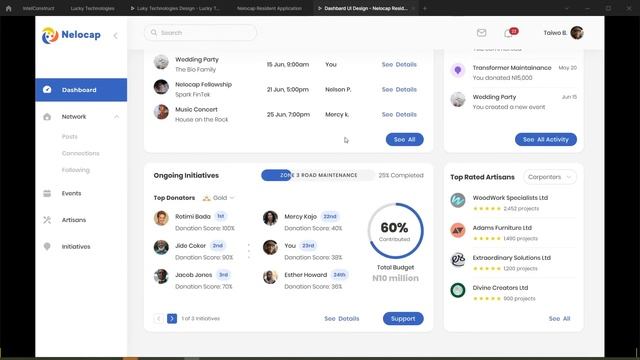Click Zone 3 Road Maintenance progress bar
Viewport: 640px width, 360px height.
(x=318, y=176)
